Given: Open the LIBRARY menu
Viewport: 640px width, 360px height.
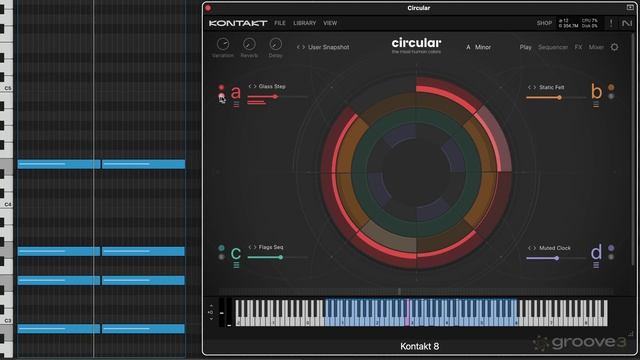Looking at the screenshot, I should 304,23.
